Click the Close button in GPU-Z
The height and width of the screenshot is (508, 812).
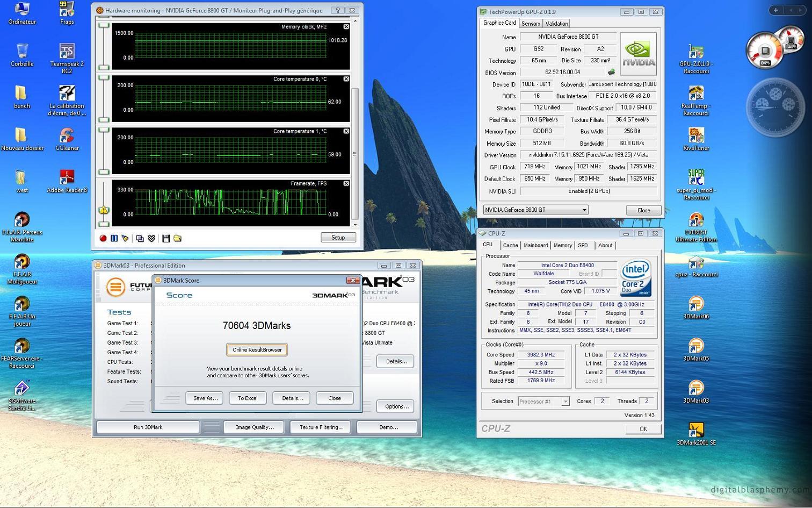click(x=643, y=210)
